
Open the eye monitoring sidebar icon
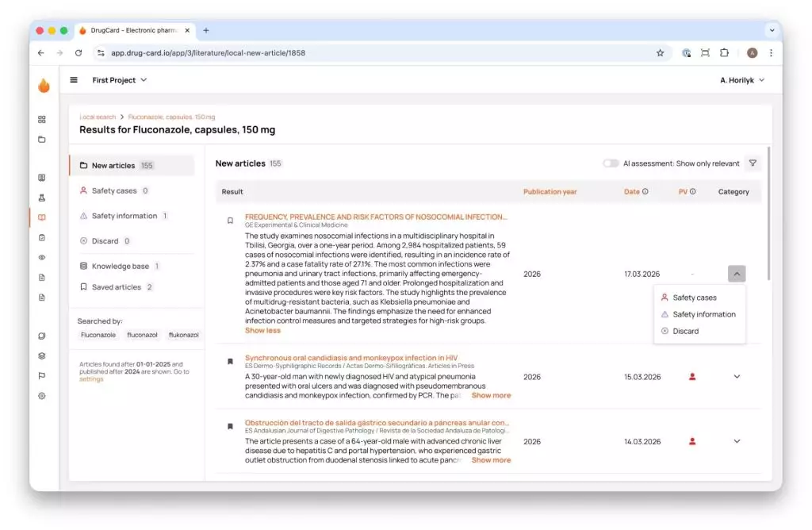(42, 258)
